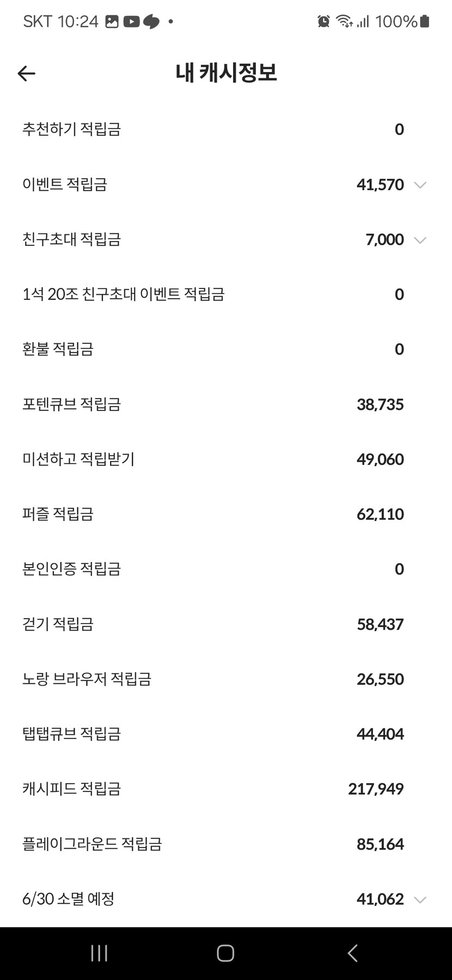Select the 캐시피드 적립금 row

(x=226, y=789)
